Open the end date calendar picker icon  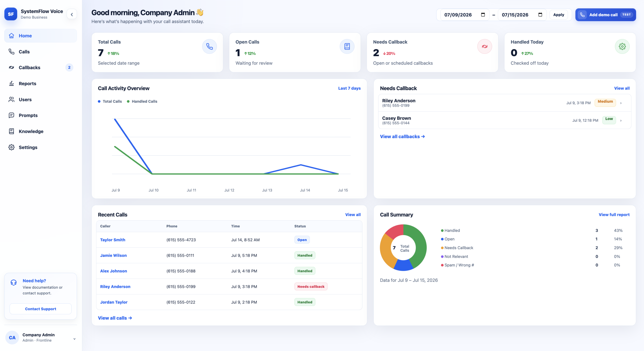(x=540, y=15)
